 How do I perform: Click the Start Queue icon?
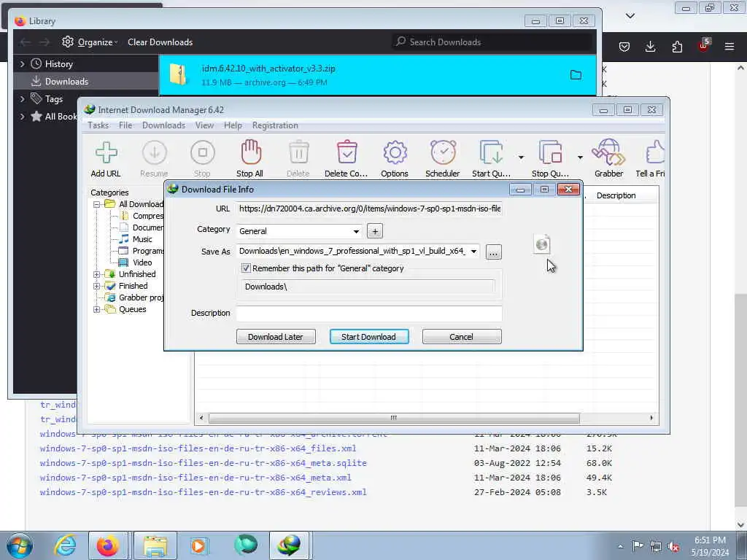click(x=491, y=153)
